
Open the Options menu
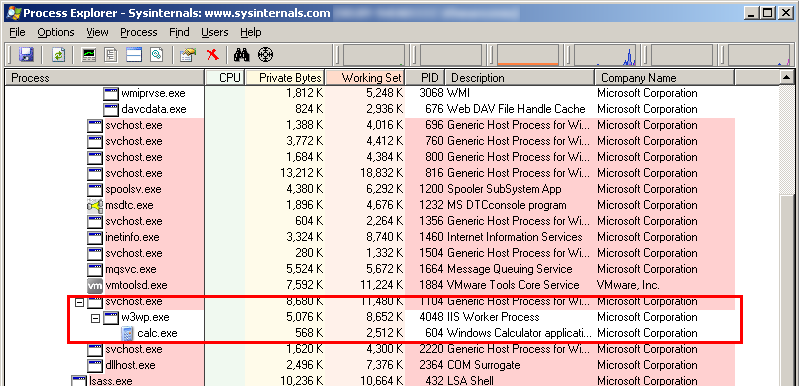pyautogui.click(x=56, y=32)
